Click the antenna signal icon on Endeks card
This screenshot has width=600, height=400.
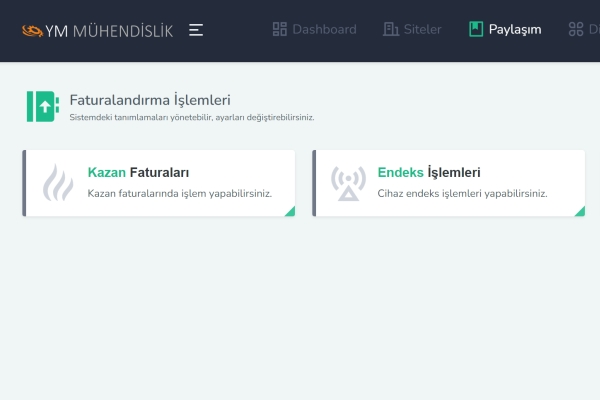tap(348, 183)
